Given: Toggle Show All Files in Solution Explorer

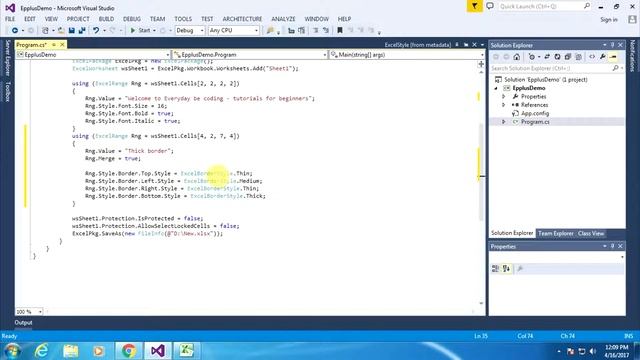Looking at the screenshot, I should tap(578, 57).
